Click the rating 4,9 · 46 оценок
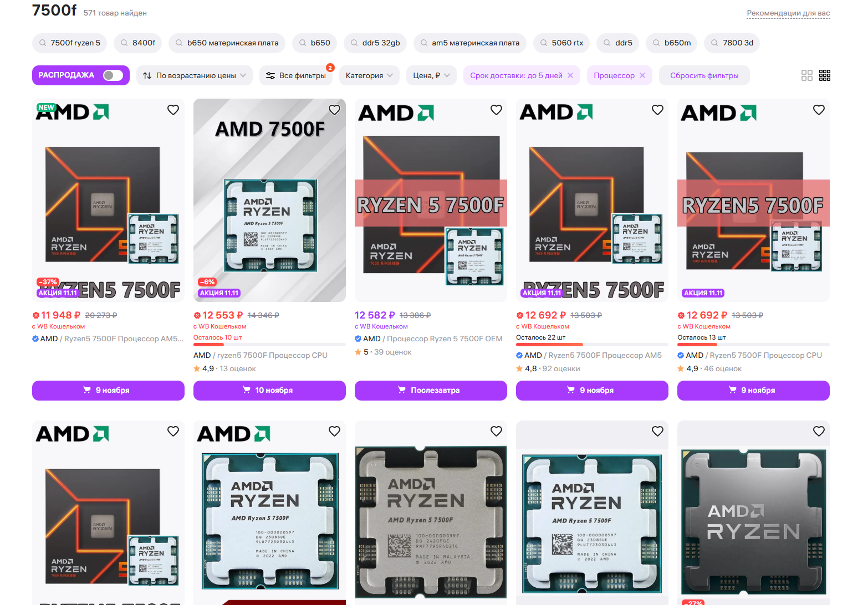The image size is (868, 605). (x=709, y=368)
